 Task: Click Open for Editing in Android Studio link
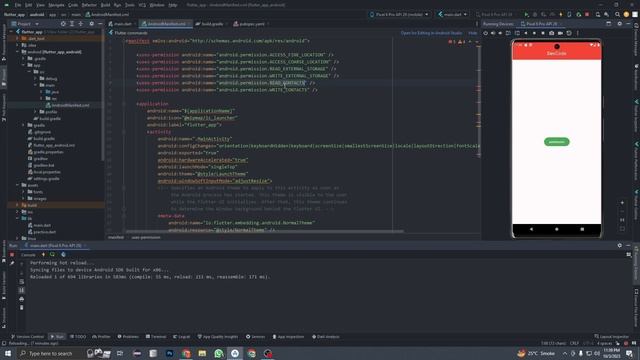coord(431,33)
